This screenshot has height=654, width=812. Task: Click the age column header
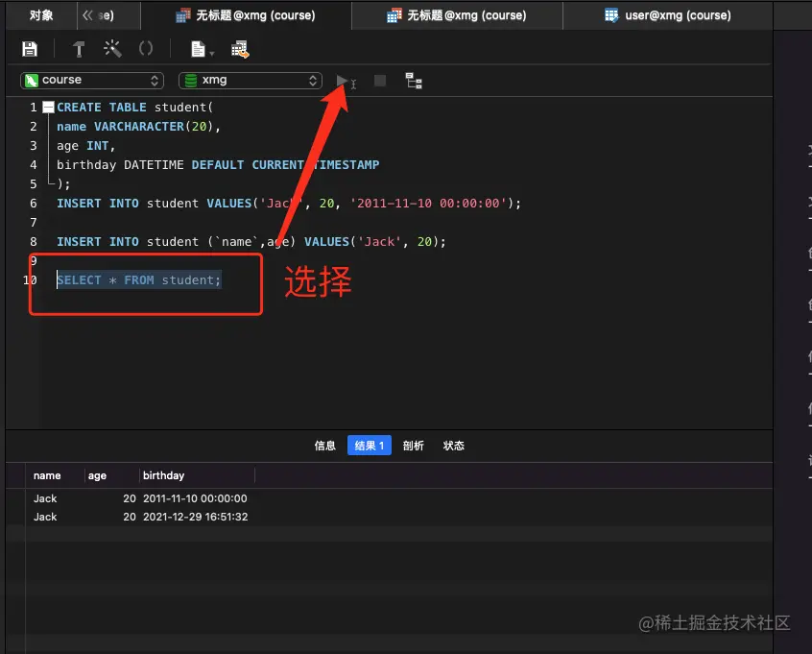point(112,475)
